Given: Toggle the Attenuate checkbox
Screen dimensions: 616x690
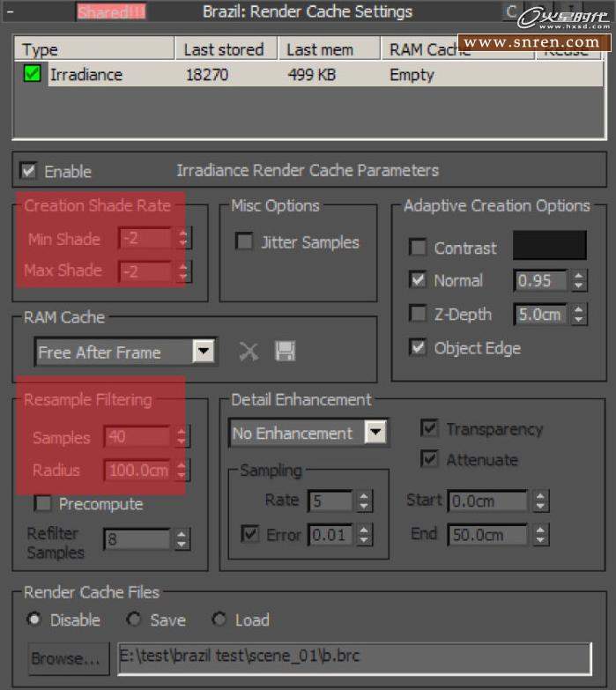Looking at the screenshot, I should (x=429, y=459).
